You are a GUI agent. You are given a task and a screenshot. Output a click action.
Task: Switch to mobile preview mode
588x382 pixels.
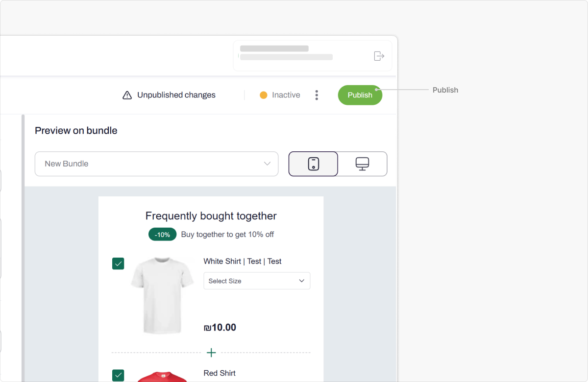coord(314,164)
